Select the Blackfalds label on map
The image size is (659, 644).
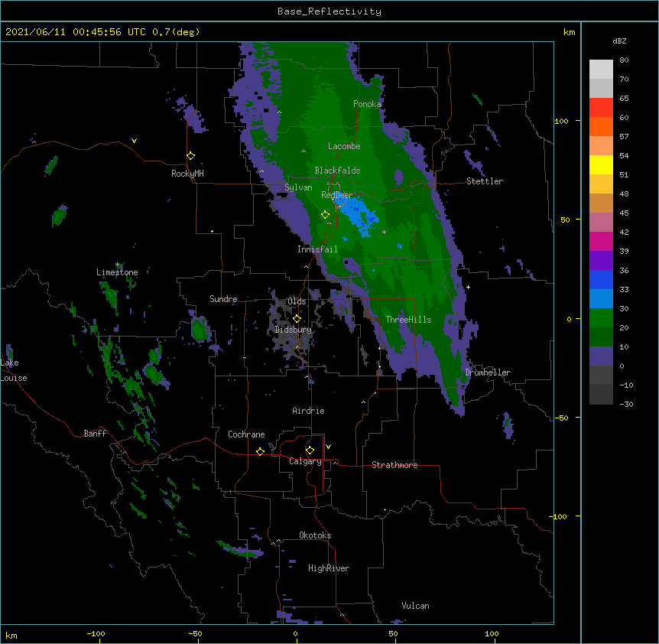pyautogui.click(x=337, y=171)
